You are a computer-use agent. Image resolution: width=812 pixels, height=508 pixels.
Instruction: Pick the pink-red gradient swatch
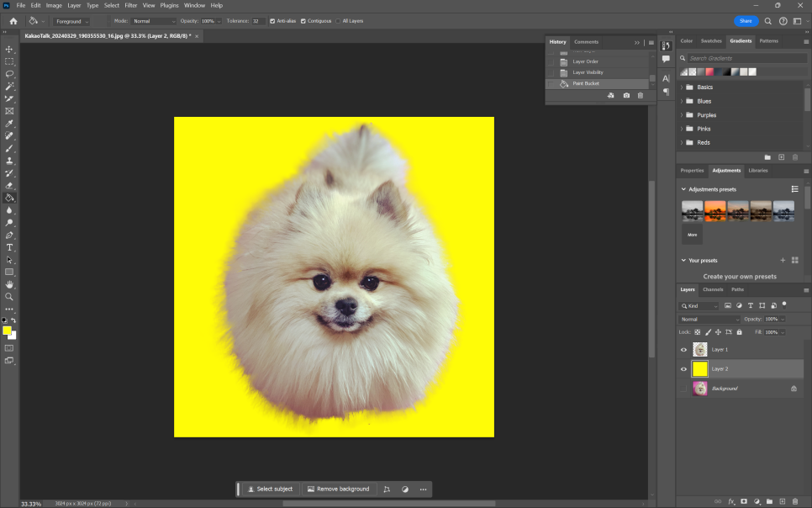pyautogui.click(x=709, y=72)
